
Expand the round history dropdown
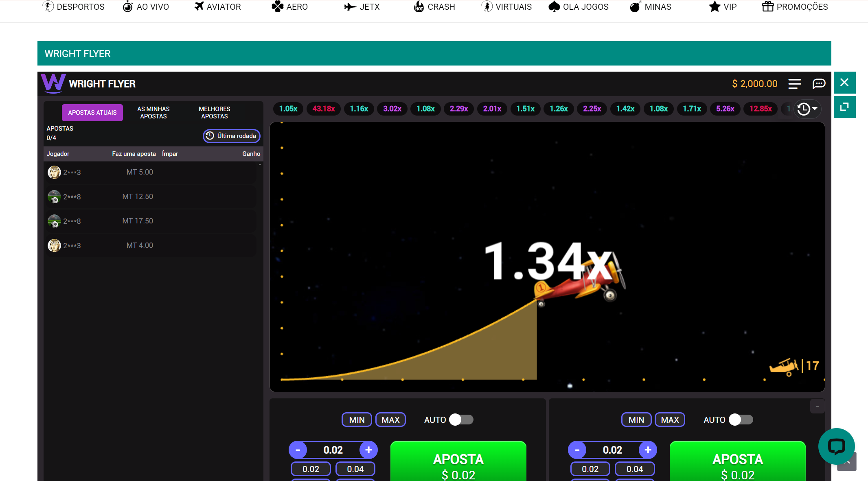coord(807,109)
